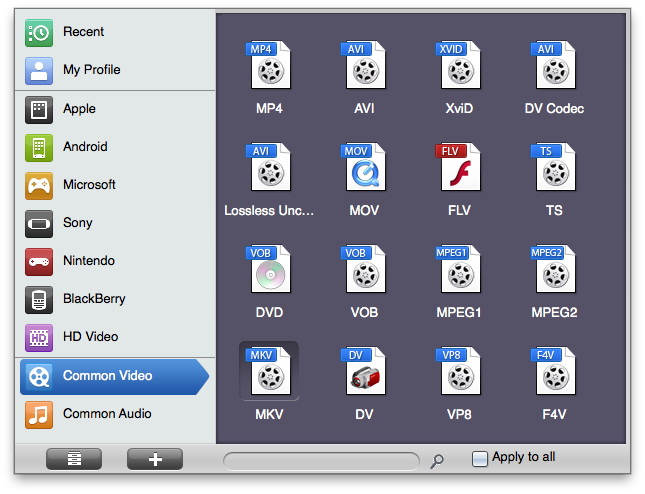Select the FLV Flash format icon
Screen dimensions: 645x494
pyautogui.click(x=459, y=168)
